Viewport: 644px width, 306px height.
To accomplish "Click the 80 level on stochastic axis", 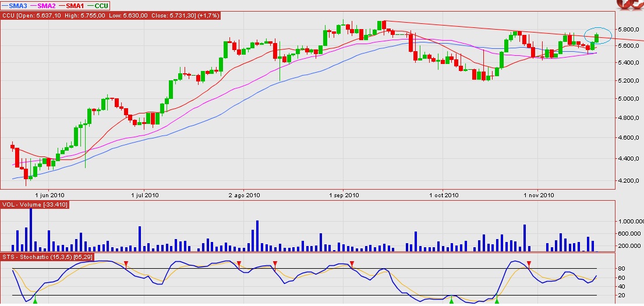I will click(x=621, y=269).
